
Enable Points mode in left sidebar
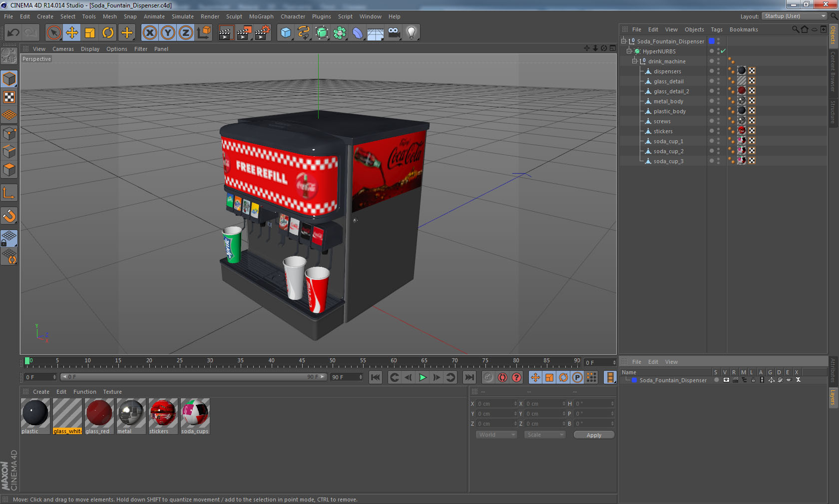coord(9,134)
